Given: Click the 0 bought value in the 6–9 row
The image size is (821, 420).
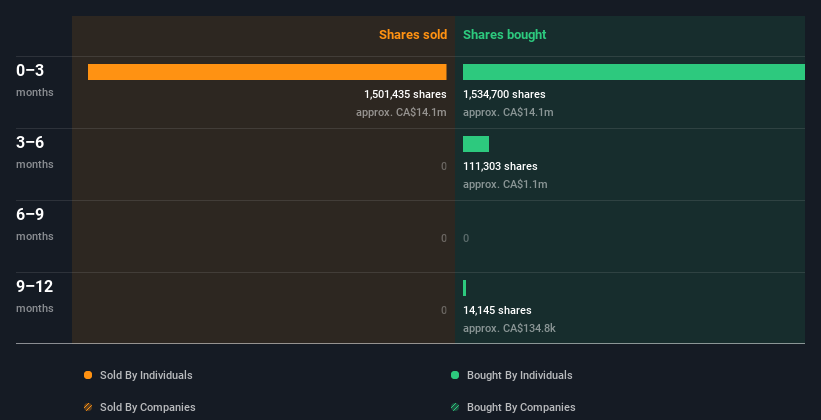Looking at the screenshot, I should 466,238.
